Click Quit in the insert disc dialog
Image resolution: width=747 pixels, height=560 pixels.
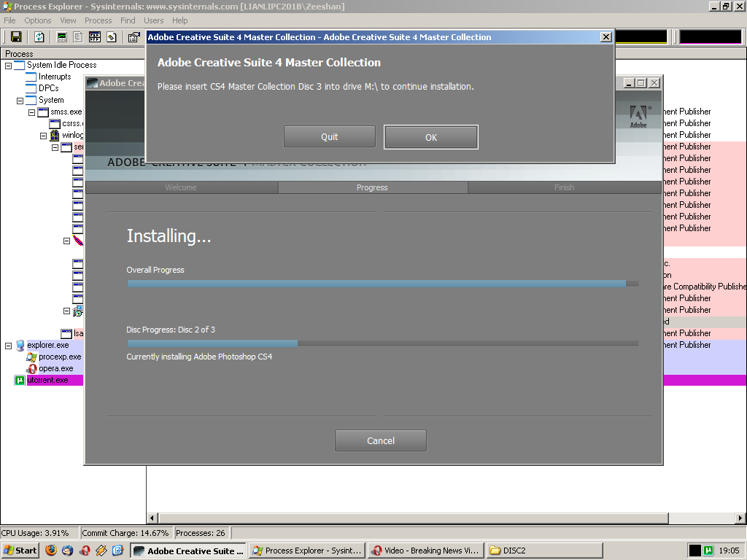(x=329, y=136)
